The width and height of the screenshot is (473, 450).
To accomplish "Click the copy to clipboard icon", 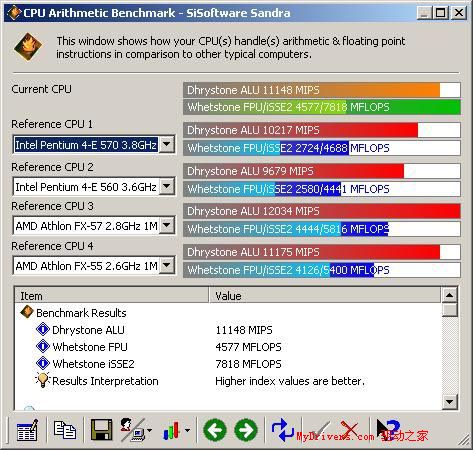I will pos(65,430).
